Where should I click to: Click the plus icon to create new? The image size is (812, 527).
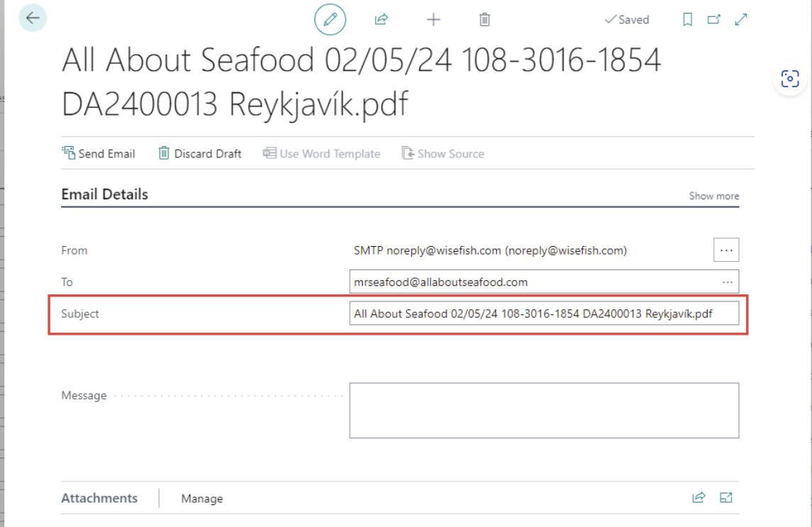pyautogui.click(x=433, y=20)
